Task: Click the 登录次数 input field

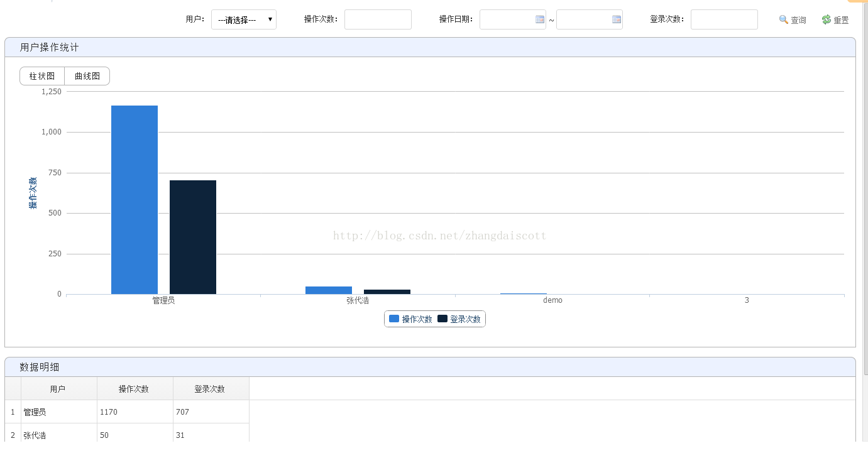Action: 724,19
